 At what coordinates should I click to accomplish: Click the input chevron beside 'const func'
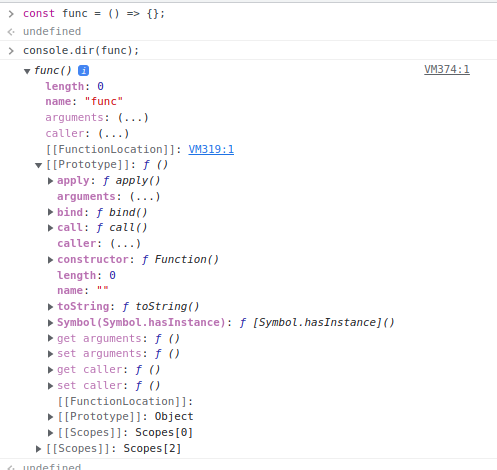(x=11, y=14)
